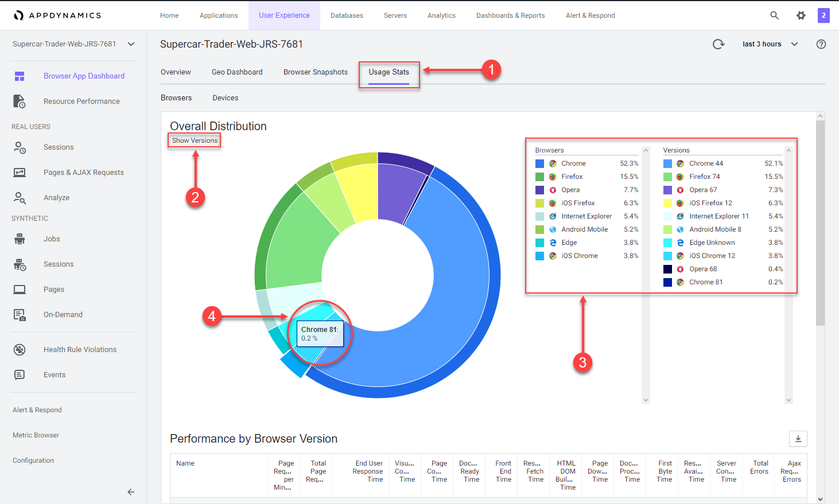
Task: Open the User Experience menu
Action: tap(284, 15)
